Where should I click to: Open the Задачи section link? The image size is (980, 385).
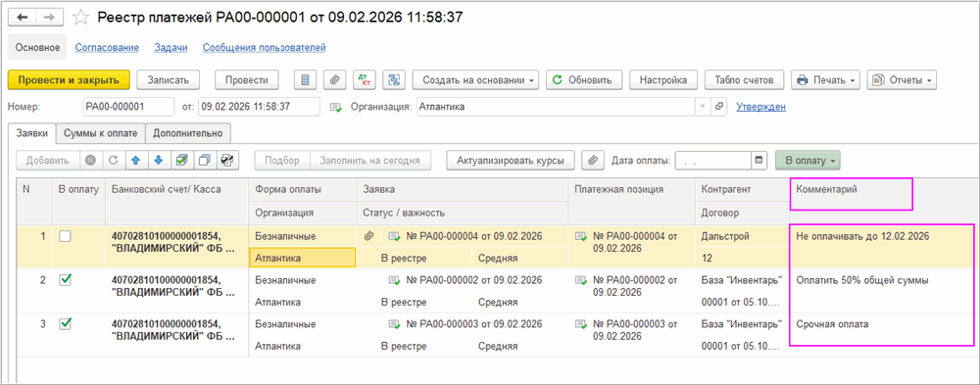[x=170, y=47]
